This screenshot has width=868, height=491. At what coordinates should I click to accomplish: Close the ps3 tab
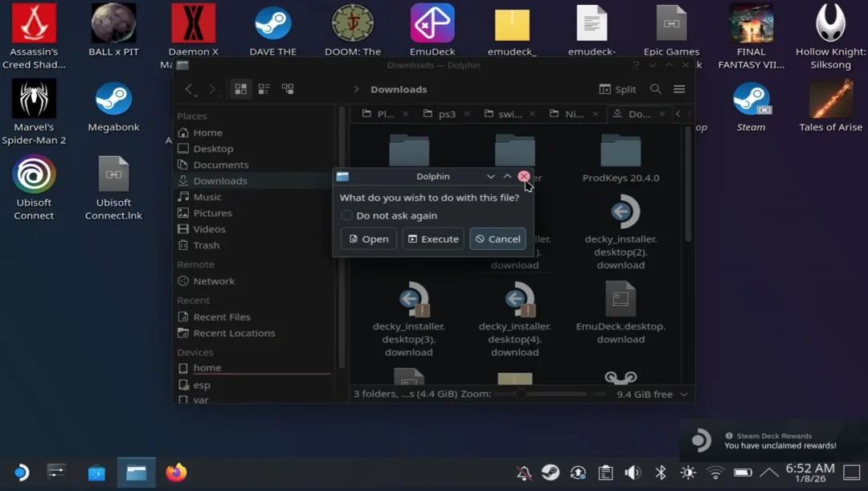point(467,114)
